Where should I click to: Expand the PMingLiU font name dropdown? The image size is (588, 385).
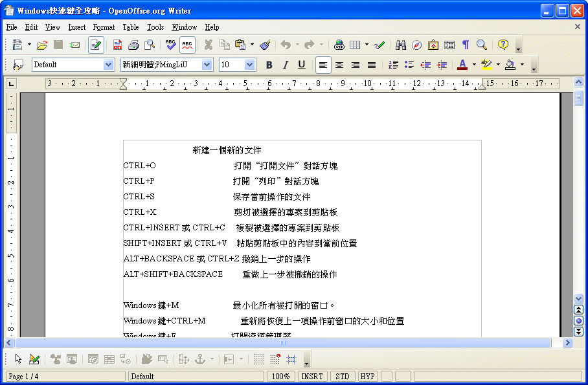[207, 65]
